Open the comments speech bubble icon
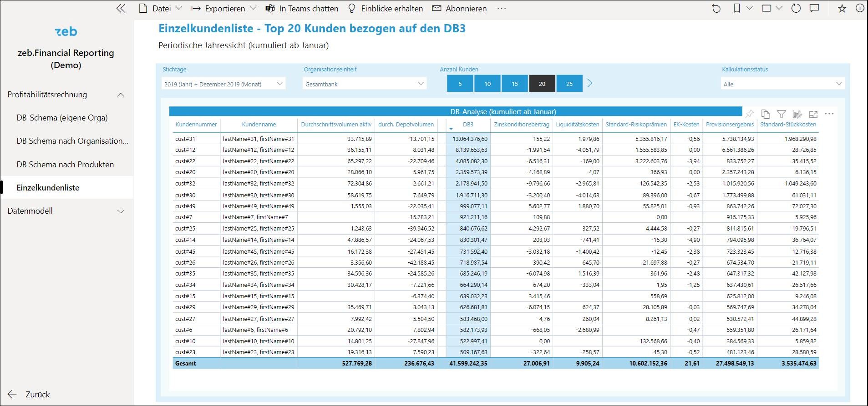 [814, 9]
